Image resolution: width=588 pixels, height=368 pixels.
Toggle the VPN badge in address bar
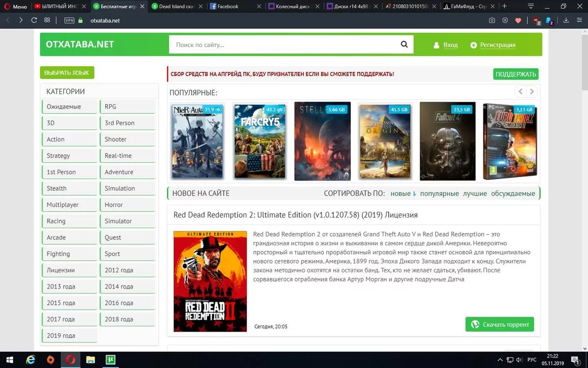69,21
